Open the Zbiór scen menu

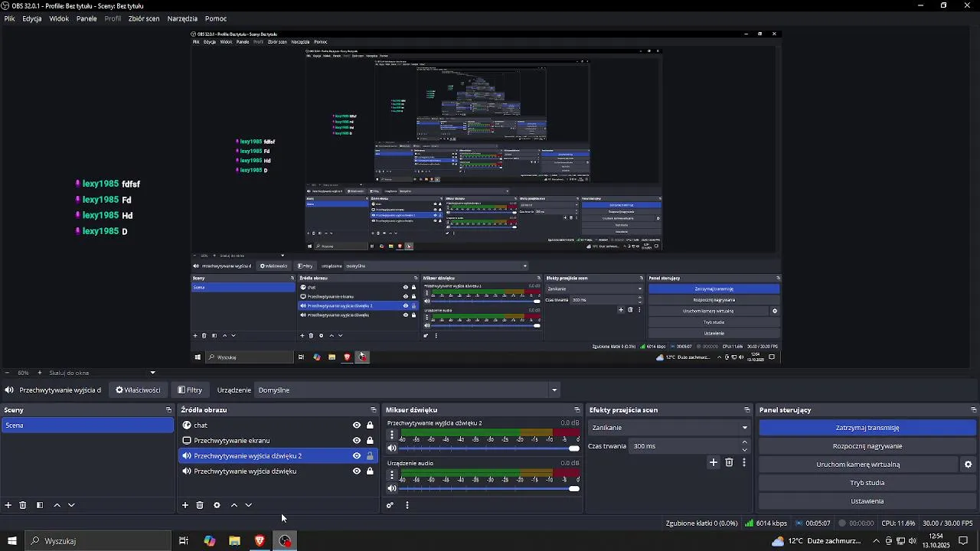tap(144, 18)
